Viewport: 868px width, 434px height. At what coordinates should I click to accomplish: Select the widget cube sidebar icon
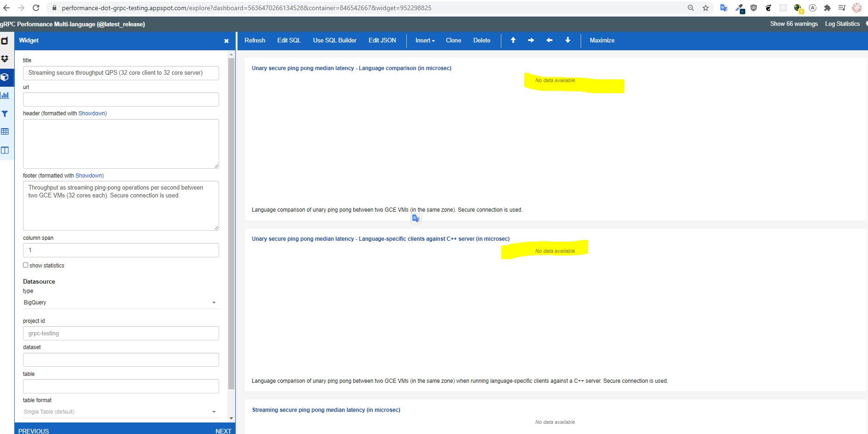(5, 77)
